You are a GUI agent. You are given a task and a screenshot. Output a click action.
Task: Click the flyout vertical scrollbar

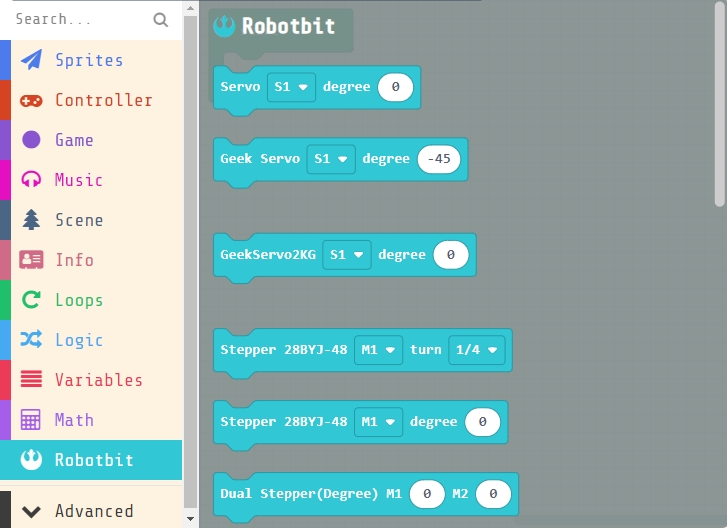coord(719,110)
